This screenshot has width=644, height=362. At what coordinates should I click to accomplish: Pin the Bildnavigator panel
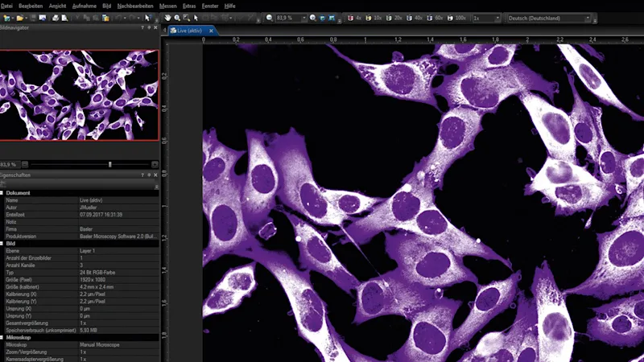[x=149, y=27]
